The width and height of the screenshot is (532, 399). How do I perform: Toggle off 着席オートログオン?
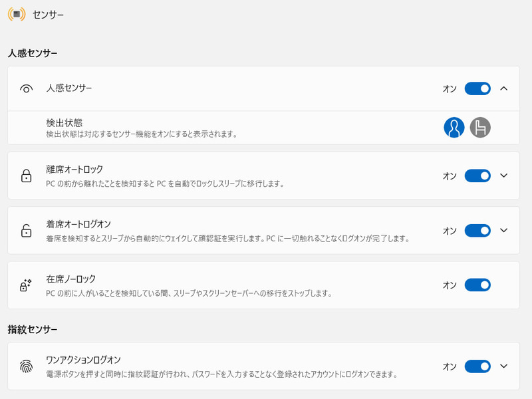(477, 230)
